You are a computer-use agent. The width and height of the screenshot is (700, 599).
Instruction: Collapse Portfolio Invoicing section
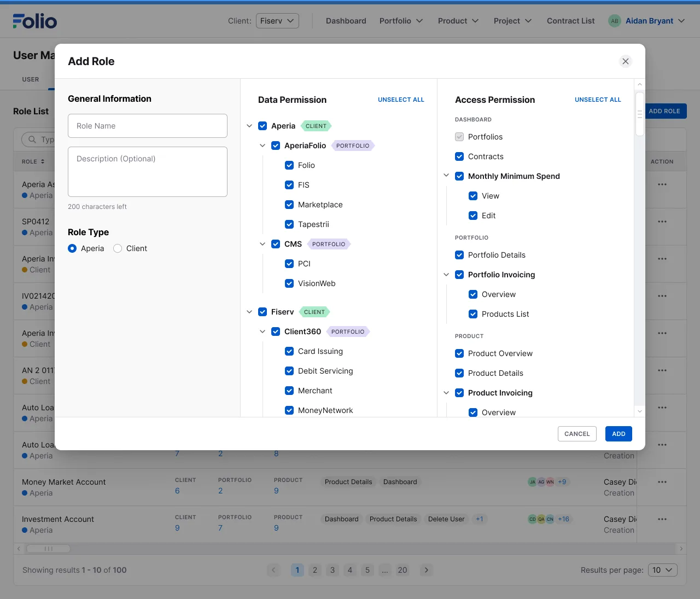click(446, 275)
